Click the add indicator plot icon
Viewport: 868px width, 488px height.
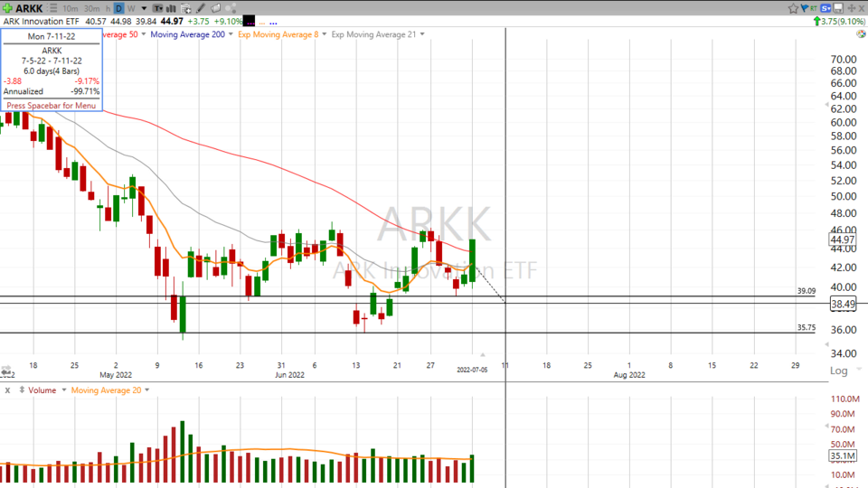[185, 8]
